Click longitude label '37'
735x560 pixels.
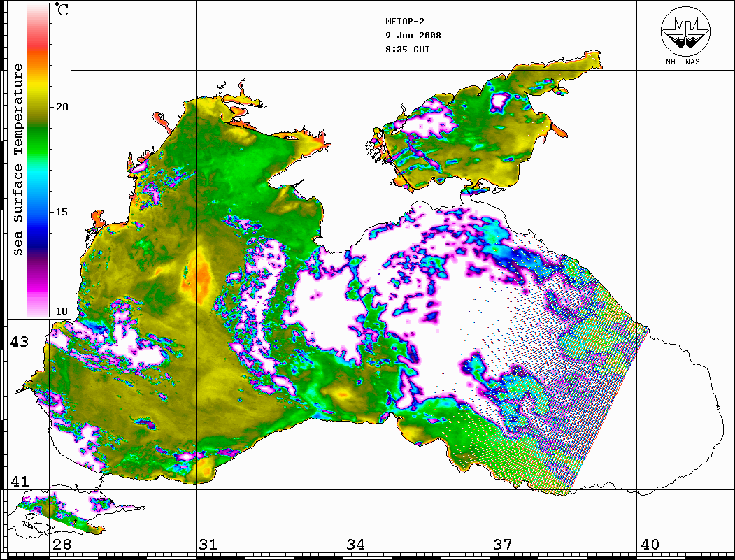503,545
